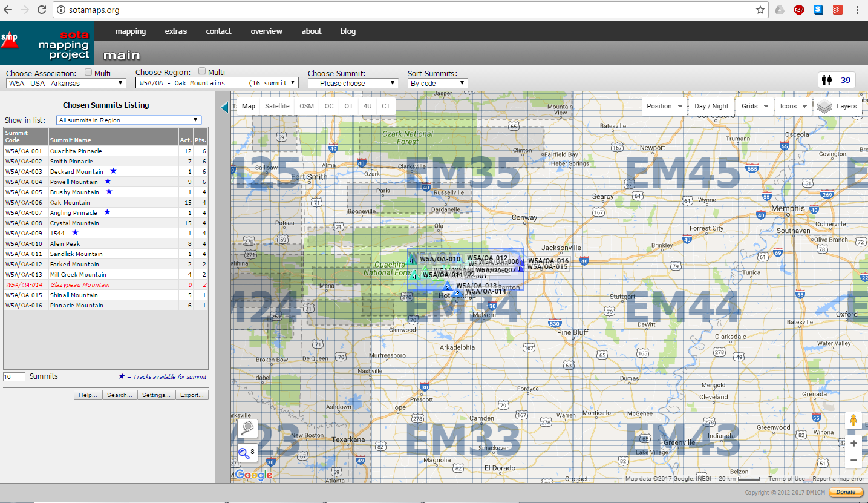Open the blog menu item
868x503 pixels.
[348, 31]
